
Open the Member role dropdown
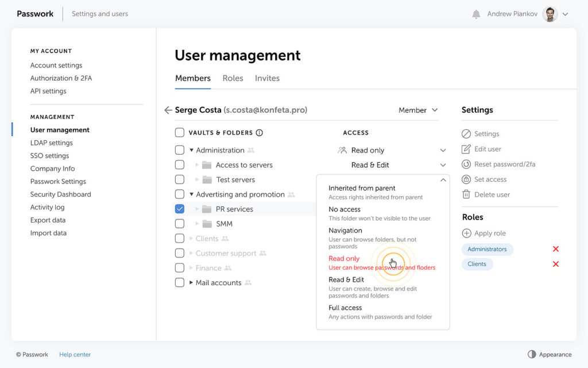[x=418, y=110]
